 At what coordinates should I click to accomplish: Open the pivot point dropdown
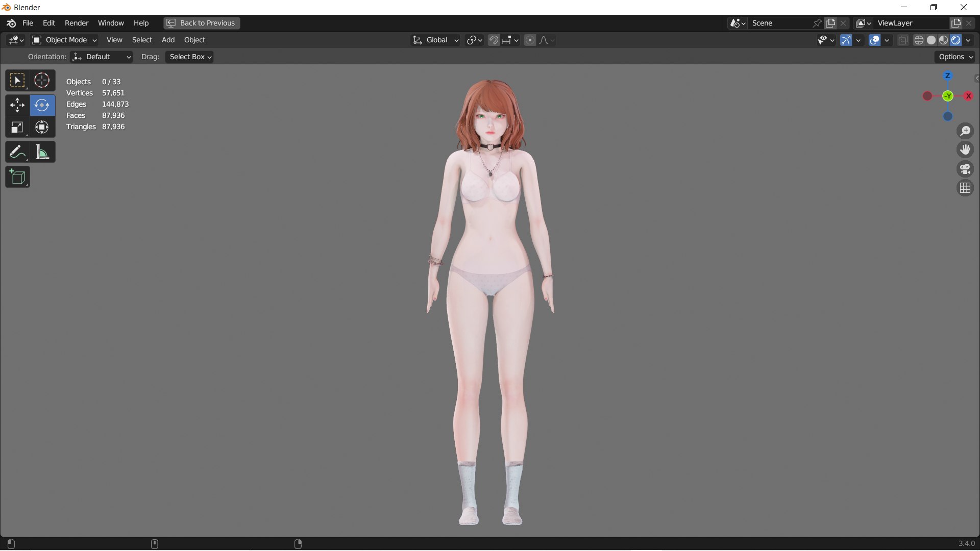coord(474,40)
